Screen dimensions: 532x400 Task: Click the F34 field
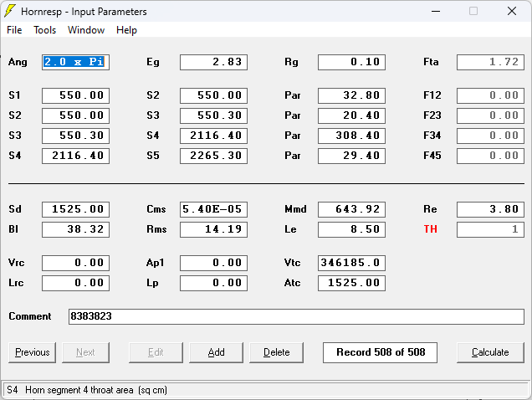pos(490,136)
